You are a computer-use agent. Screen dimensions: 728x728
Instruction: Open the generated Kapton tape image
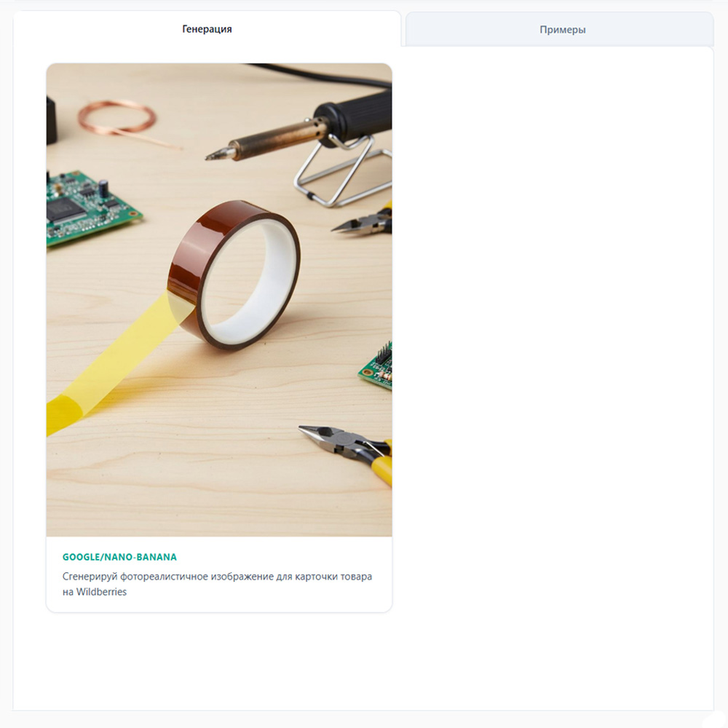(x=218, y=299)
